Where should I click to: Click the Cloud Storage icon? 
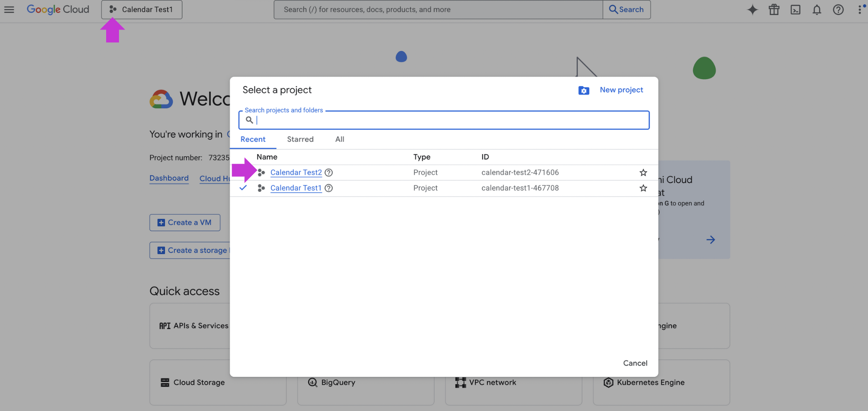pyautogui.click(x=165, y=382)
